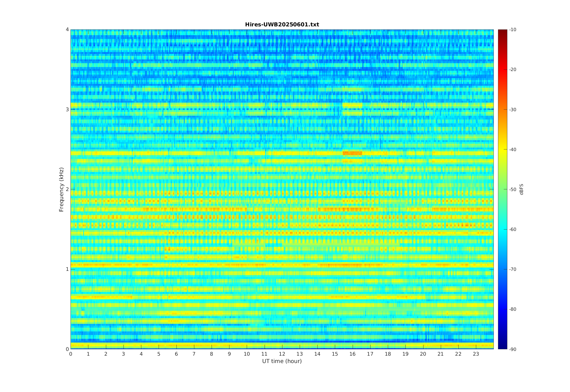Screen dimensions: 570x392
Task: Click inside the spectrogram heatmap
Action: (x=282, y=189)
